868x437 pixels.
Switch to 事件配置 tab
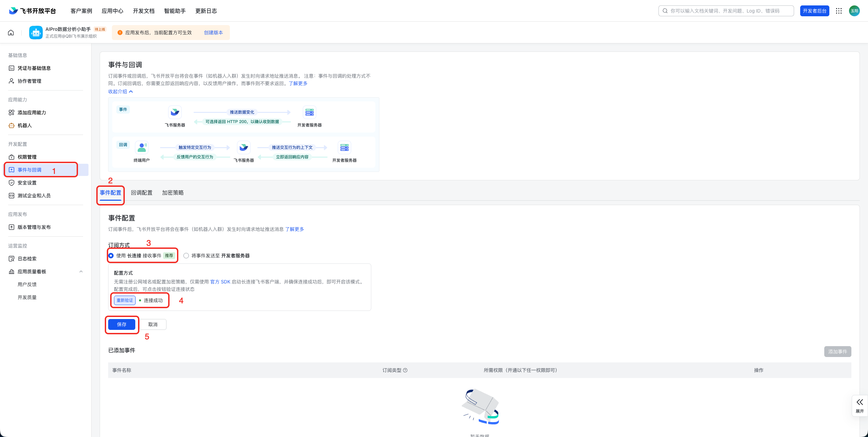pos(111,193)
